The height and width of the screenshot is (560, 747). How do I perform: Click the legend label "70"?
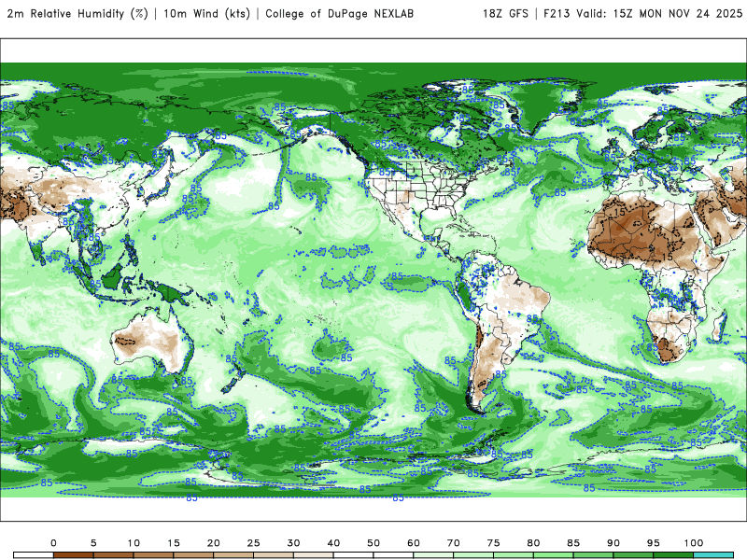pyautogui.click(x=454, y=543)
